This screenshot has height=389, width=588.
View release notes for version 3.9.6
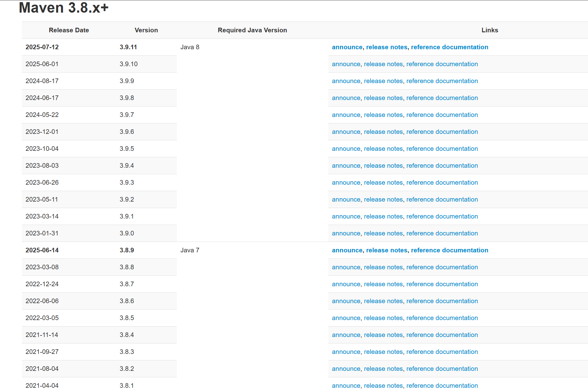pos(383,132)
